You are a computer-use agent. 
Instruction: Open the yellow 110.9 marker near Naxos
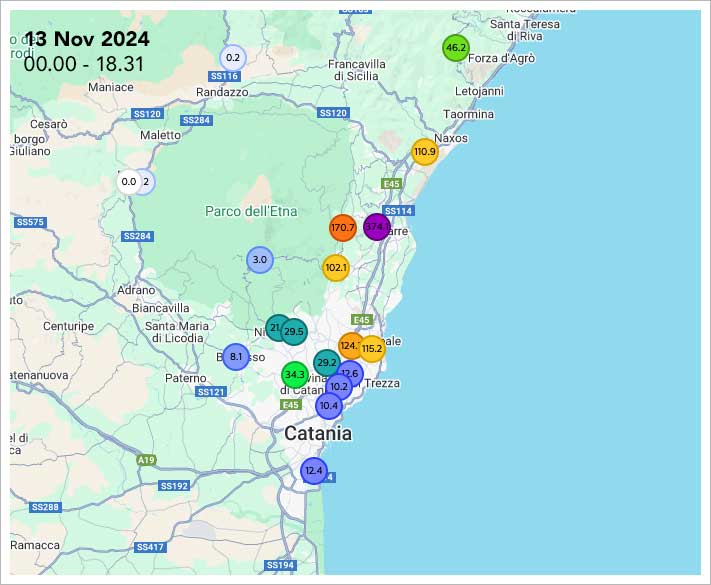pos(425,152)
